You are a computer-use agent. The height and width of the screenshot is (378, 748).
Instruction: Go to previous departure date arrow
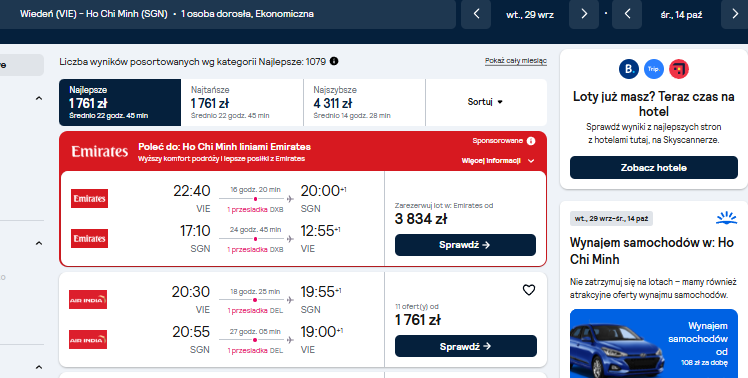click(x=476, y=14)
